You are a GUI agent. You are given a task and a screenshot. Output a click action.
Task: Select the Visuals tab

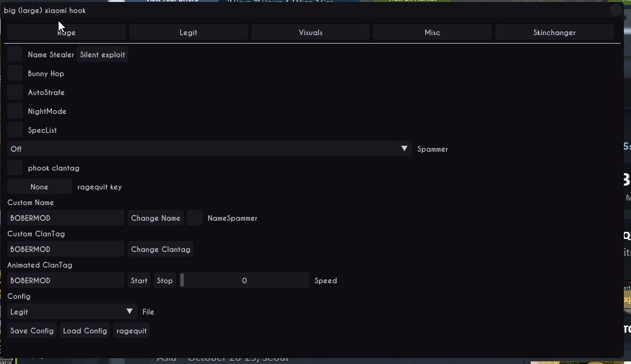tap(311, 33)
